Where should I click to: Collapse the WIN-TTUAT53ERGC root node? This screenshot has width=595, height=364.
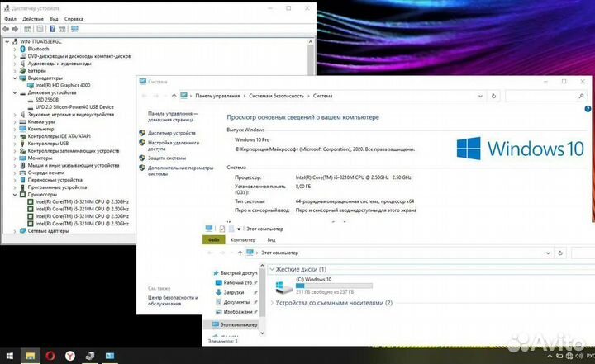pos(7,42)
